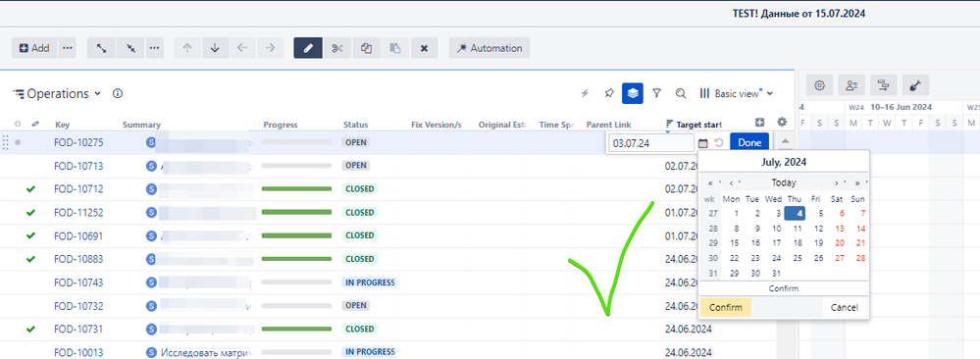This screenshot has height=359, width=980.
Task: Open issue link FOD-10713
Action: coord(78,166)
